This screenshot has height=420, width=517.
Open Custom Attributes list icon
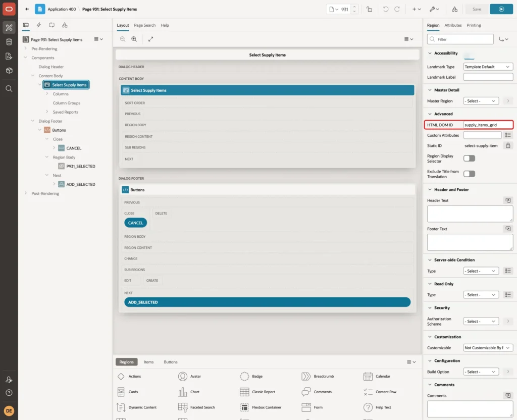tap(508, 135)
